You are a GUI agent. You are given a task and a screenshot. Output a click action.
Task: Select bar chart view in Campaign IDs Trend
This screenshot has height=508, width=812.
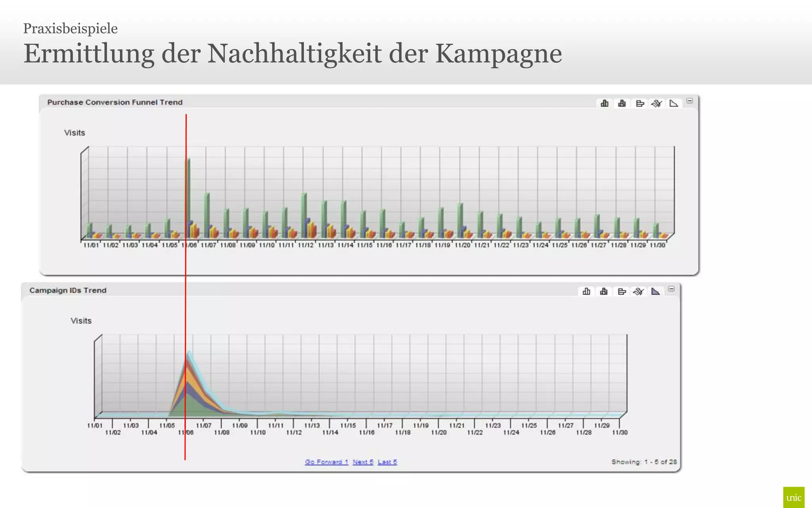tap(586, 292)
